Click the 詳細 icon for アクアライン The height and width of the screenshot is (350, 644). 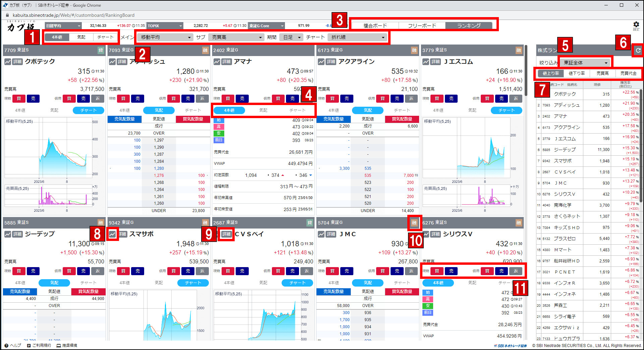click(331, 62)
